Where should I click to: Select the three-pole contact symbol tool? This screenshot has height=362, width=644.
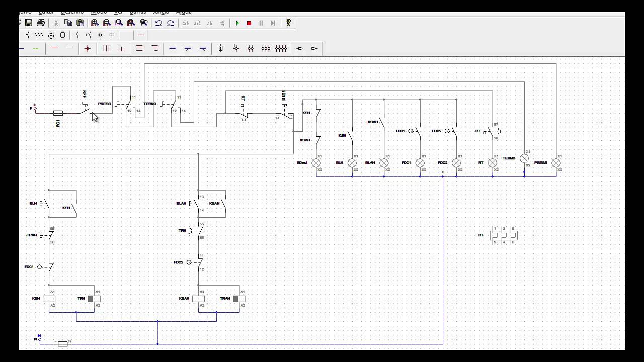(x=39, y=35)
